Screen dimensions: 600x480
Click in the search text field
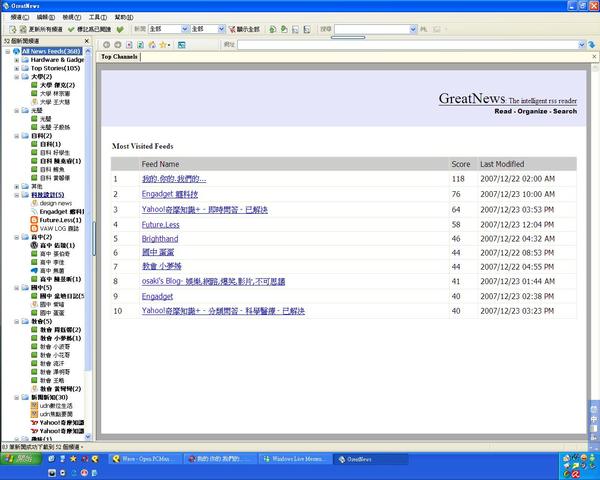tap(372, 29)
